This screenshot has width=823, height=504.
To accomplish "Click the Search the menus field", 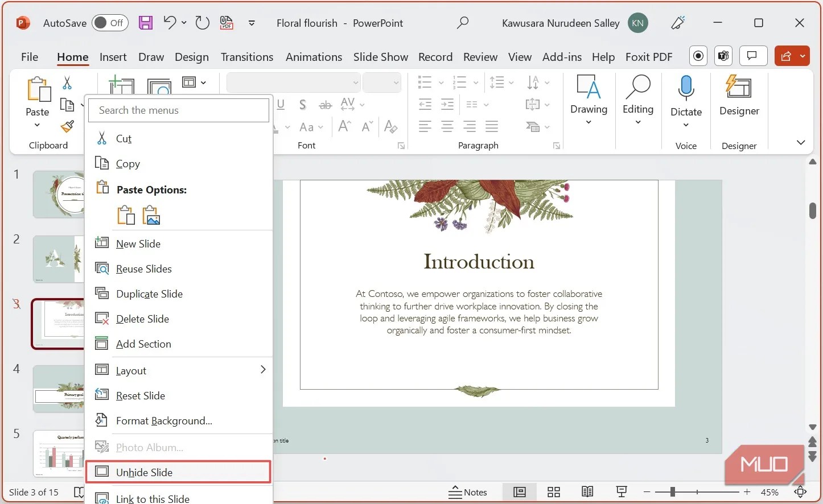I will point(178,110).
